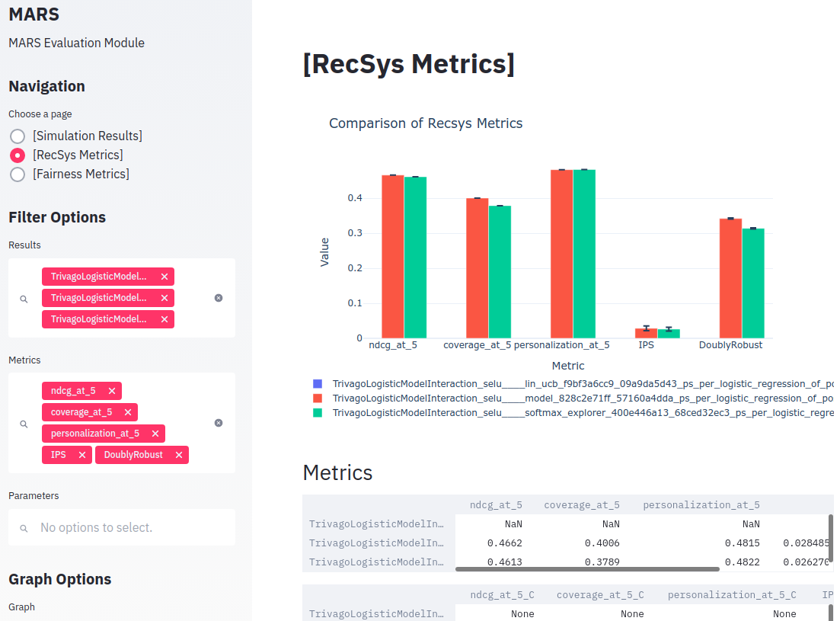Click the ndcg_at_5 column header in Metrics table
The height and width of the screenshot is (621, 840).
[x=496, y=504]
